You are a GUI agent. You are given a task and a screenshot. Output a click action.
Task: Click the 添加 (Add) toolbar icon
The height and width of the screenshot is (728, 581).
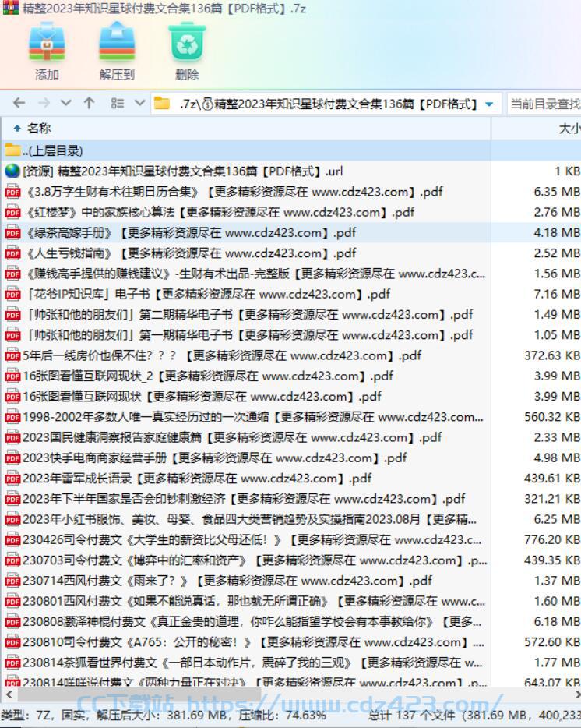(47, 42)
